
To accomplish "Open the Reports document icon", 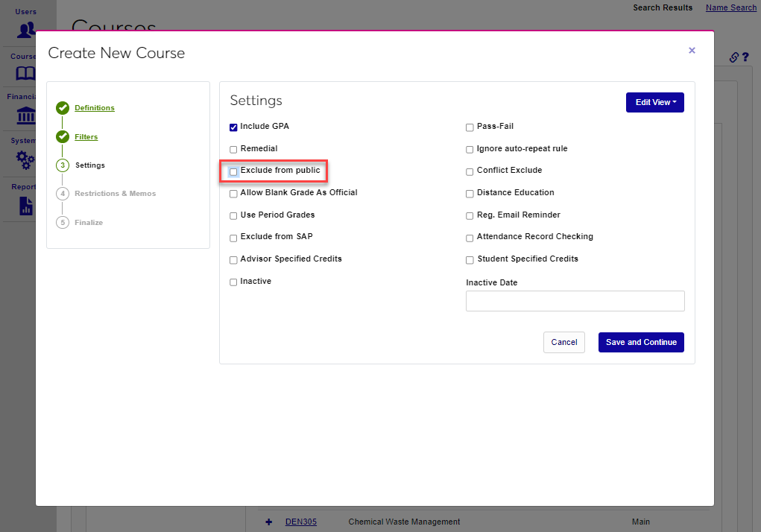I will (26, 206).
